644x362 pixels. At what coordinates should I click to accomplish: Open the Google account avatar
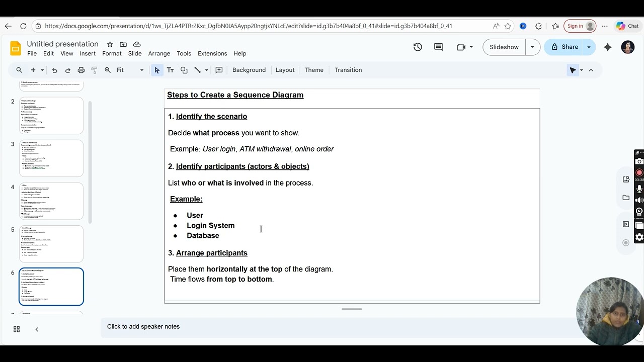click(x=627, y=47)
